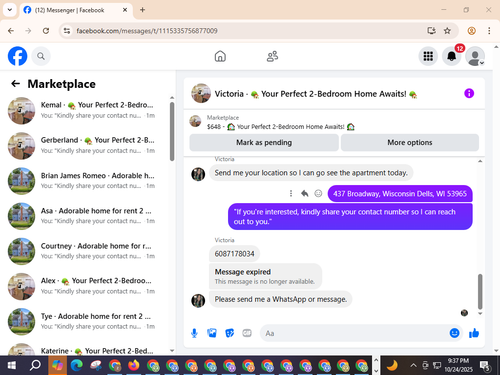Open the Katerine conversation
The image size is (500, 375).
click(x=87, y=349)
